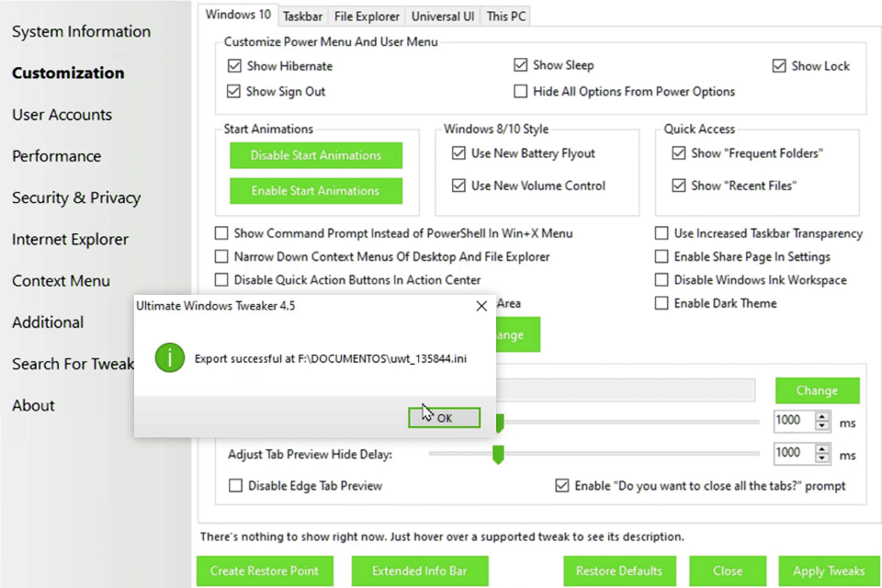Uncheck Show Sleep in the power menu
The height and width of the screenshot is (588, 882).
click(521, 64)
